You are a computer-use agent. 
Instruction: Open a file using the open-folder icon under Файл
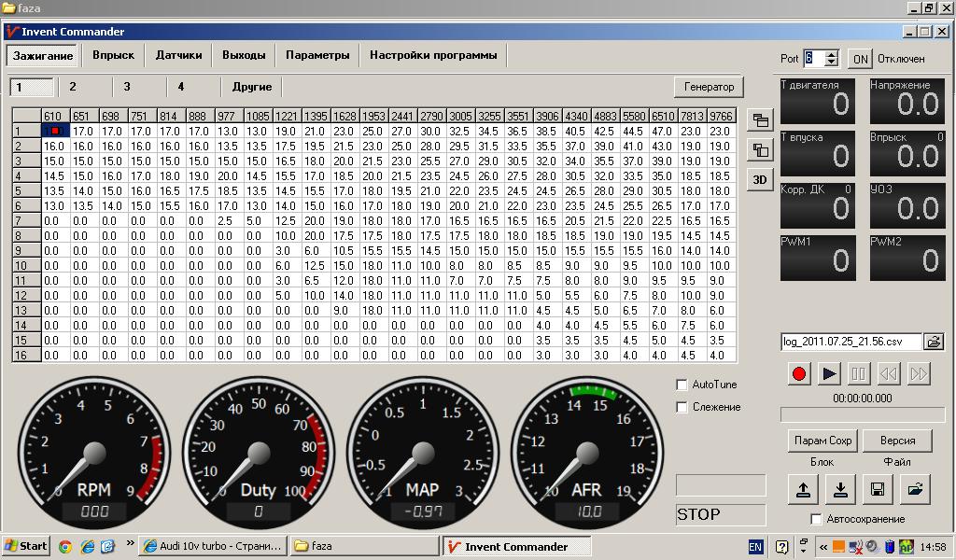(916, 489)
